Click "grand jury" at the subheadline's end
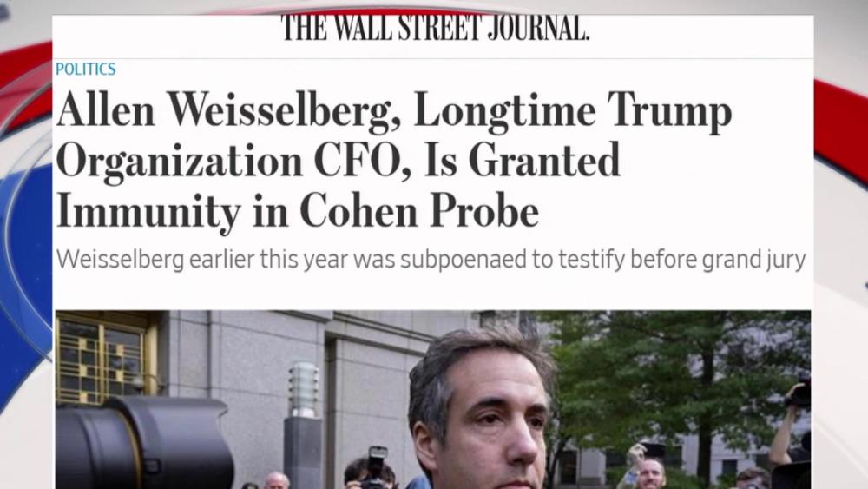Screen dimensions: 868x489 762,259
